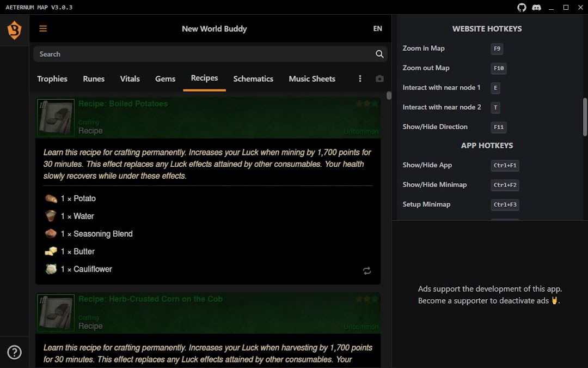Image resolution: width=588 pixels, height=368 pixels.
Task: Switch to the Trophies tab
Action: click(52, 79)
